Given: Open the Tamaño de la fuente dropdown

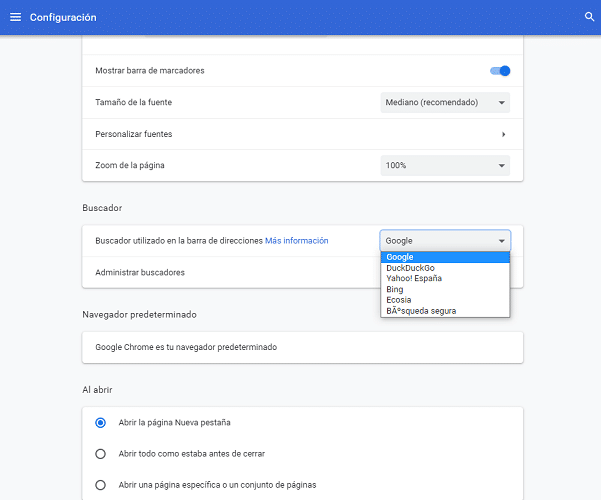Looking at the screenshot, I should 445,102.
